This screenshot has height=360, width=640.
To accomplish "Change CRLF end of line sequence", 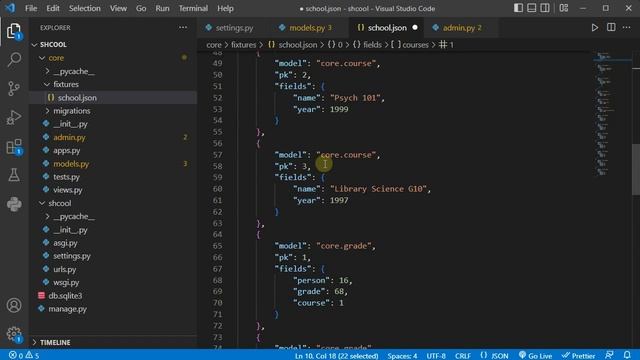I will click(x=462, y=356).
